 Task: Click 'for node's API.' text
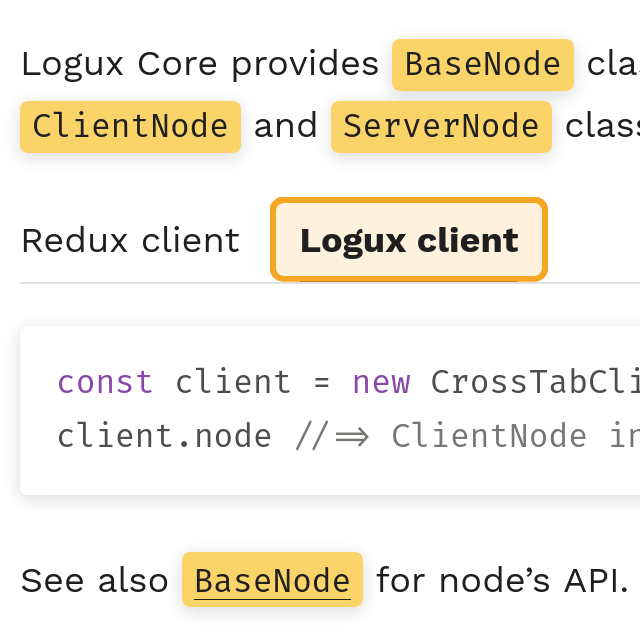pyautogui.click(x=502, y=580)
